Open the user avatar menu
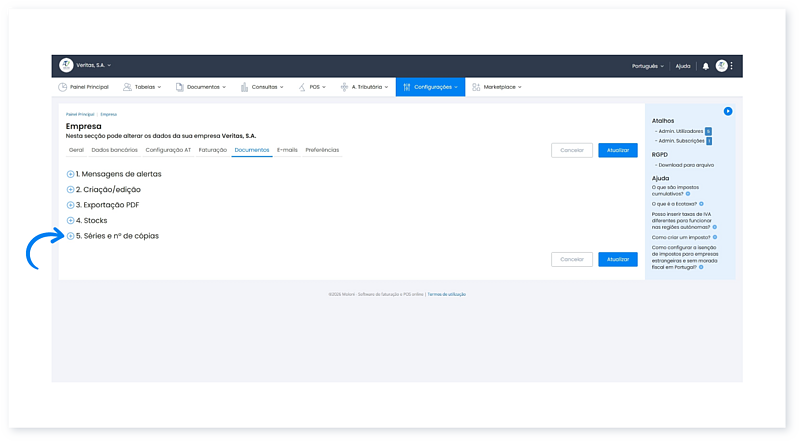 [x=721, y=66]
